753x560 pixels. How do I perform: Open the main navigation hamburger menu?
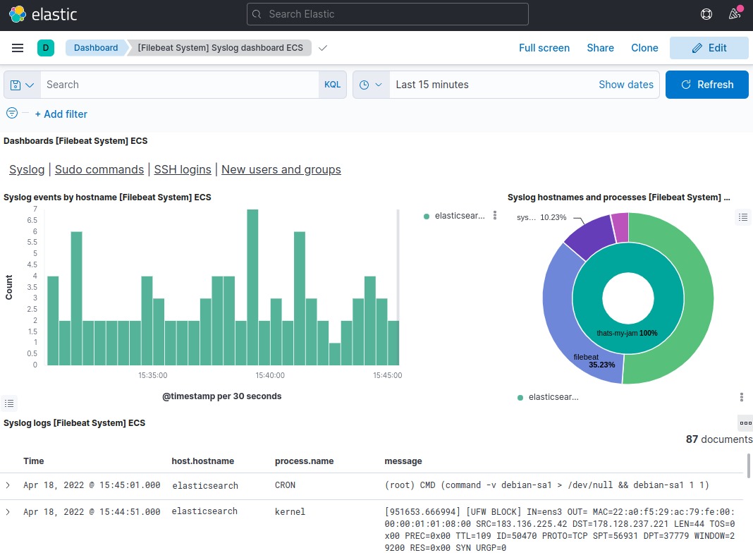click(x=18, y=48)
